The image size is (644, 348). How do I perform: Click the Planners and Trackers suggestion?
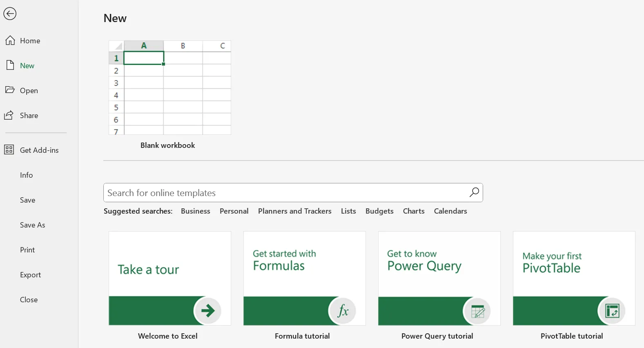coord(295,211)
